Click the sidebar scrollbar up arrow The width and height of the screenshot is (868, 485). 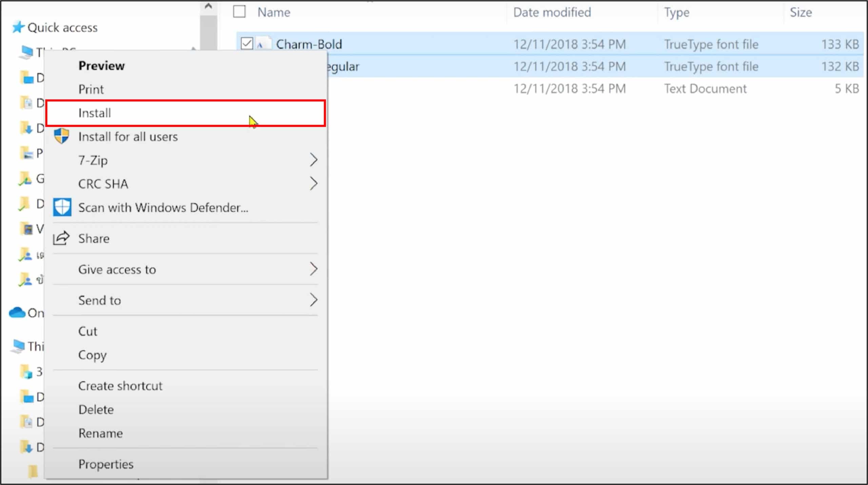[x=209, y=6]
